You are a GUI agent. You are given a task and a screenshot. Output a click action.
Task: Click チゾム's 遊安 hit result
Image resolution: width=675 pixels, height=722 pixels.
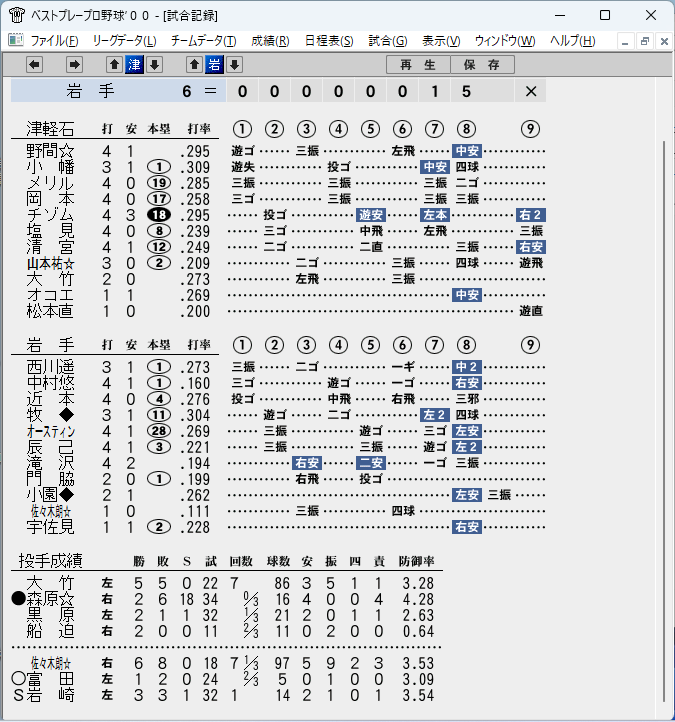(x=371, y=215)
